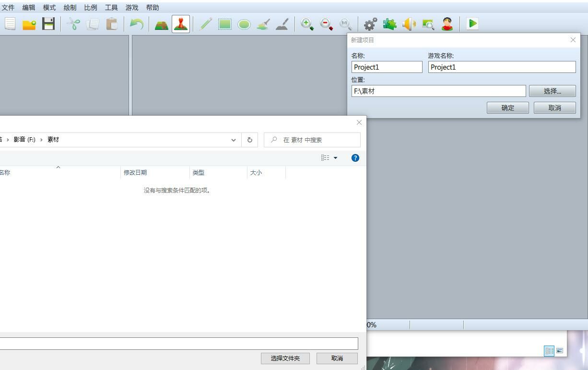This screenshot has width=588, height=370.
Task: Expand the address bar path history dropdown
Action: [x=234, y=140]
